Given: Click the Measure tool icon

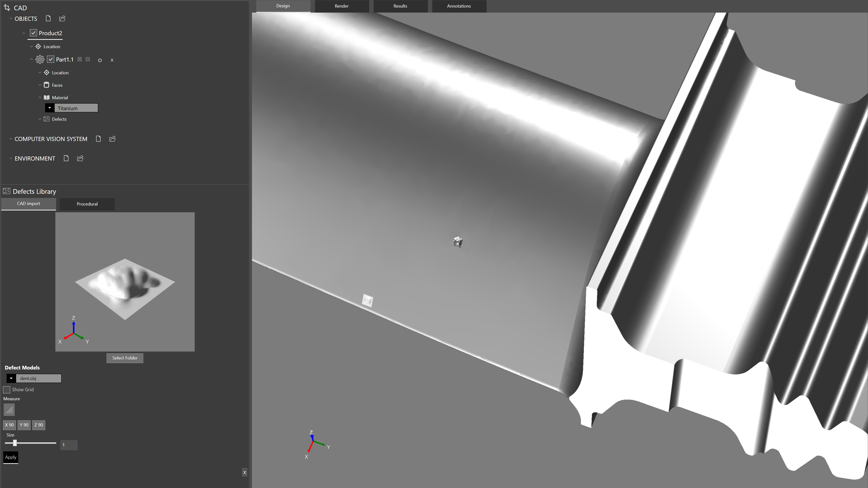Looking at the screenshot, I should point(9,410).
